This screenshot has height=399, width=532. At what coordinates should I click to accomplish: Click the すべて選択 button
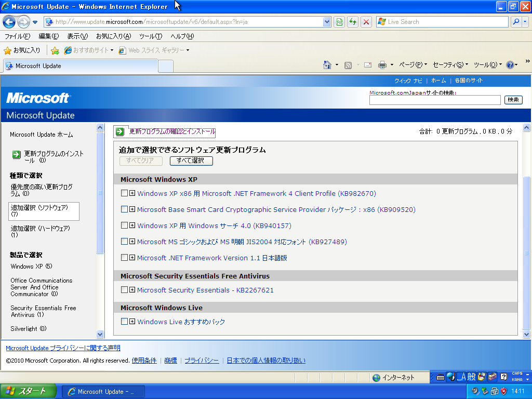191,161
